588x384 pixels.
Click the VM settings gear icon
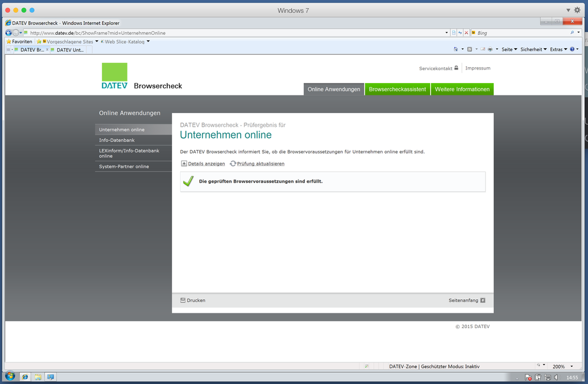[x=577, y=10]
